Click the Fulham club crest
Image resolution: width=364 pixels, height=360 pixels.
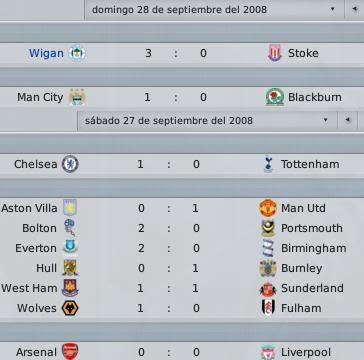268,308
